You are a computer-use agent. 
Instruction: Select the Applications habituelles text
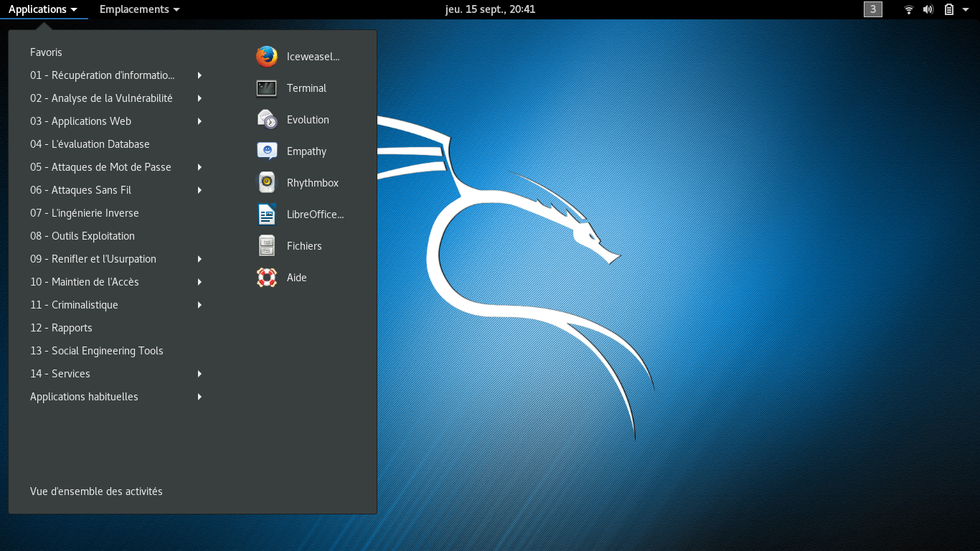(84, 397)
